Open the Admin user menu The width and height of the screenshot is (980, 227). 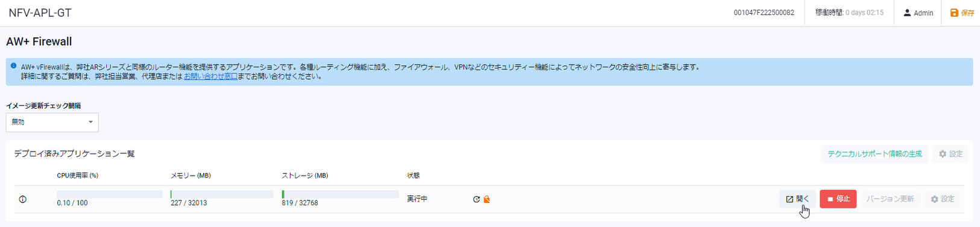[x=919, y=13]
